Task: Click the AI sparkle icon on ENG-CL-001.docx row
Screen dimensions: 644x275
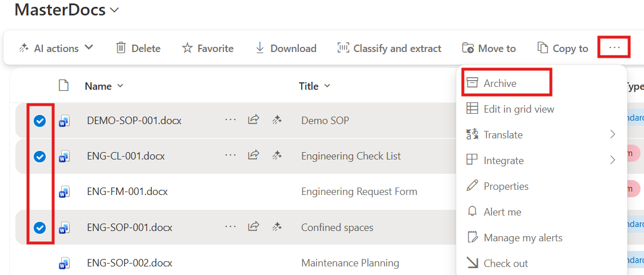Action: point(277,156)
